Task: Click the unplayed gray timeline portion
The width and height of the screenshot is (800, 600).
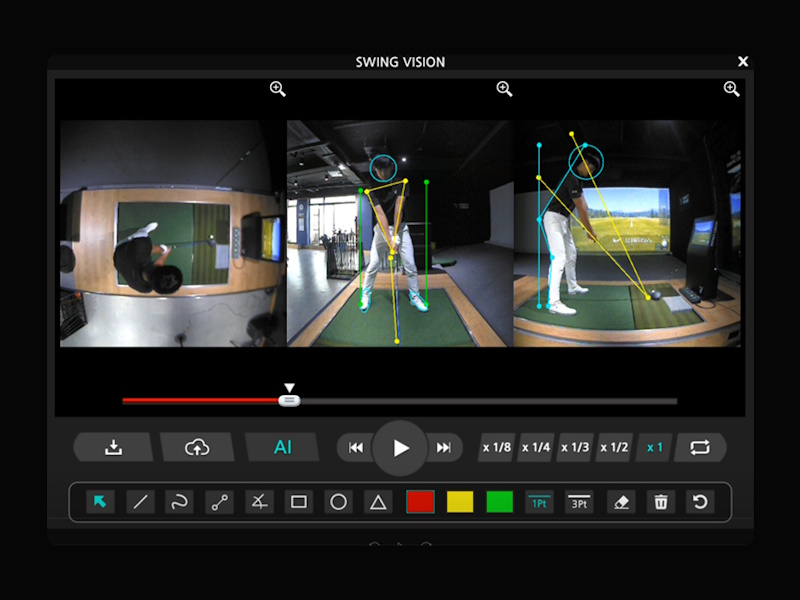Action: [489, 401]
